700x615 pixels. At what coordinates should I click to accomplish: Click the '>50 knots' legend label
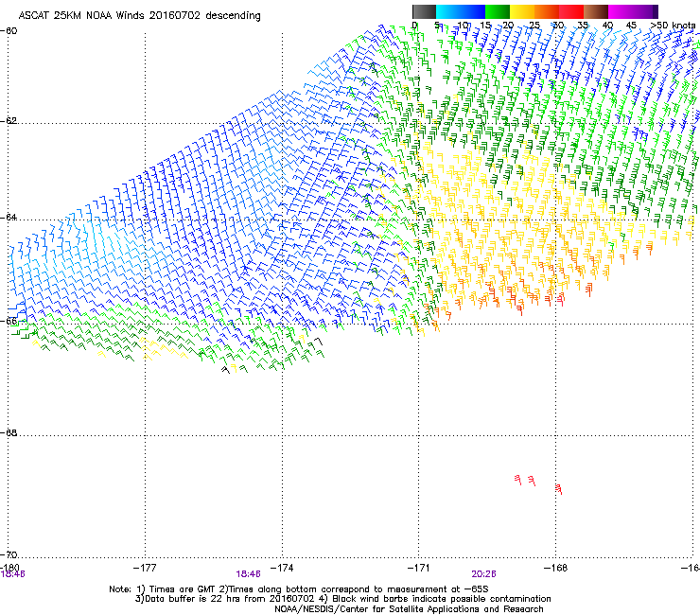tap(673, 26)
